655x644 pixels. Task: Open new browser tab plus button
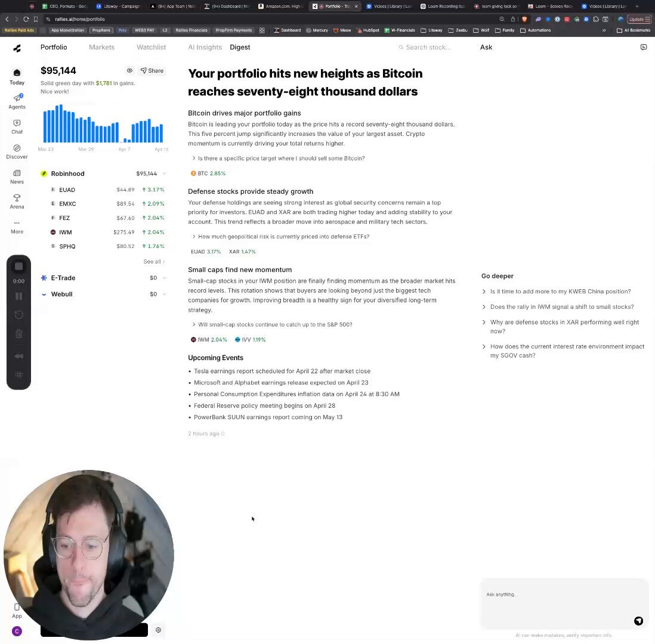coord(637,7)
